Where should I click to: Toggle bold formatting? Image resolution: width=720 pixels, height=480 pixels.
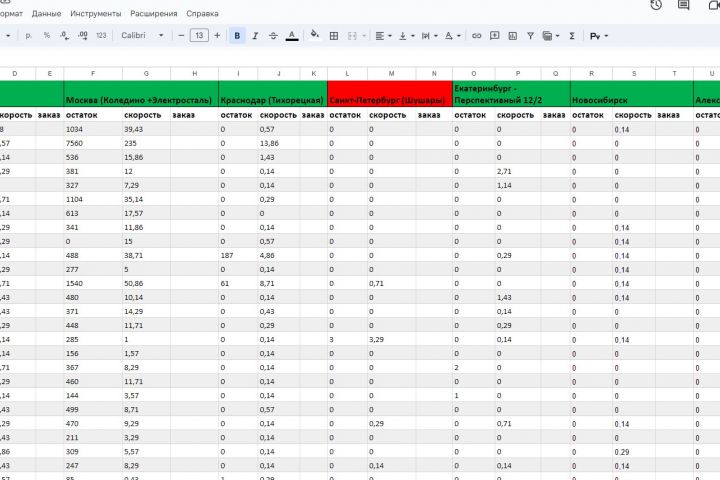click(x=237, y=35)
